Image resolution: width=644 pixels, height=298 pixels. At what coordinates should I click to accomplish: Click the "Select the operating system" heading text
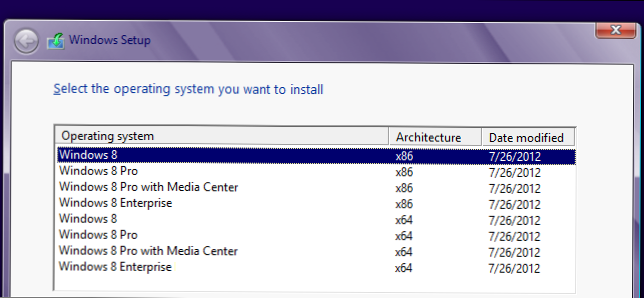click(188, 89)
